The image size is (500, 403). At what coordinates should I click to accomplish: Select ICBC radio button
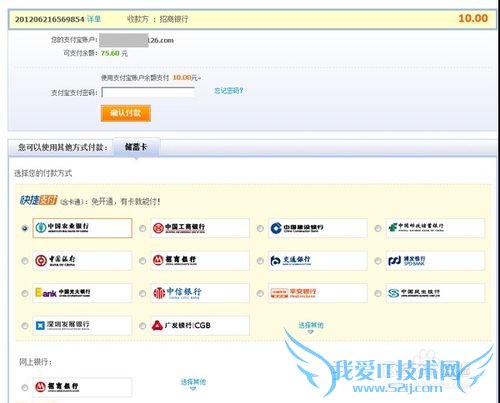click(x=142, y=228)
